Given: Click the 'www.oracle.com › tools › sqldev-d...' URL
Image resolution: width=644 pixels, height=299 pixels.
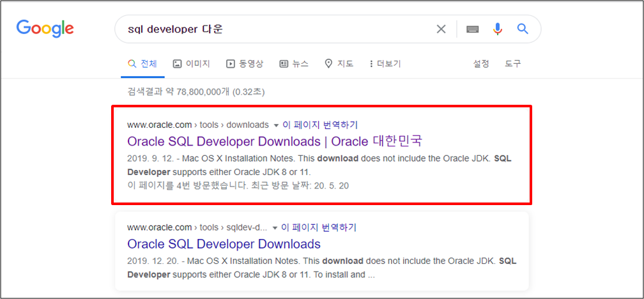Looking at the screenshot, I should tap(197, 227).
